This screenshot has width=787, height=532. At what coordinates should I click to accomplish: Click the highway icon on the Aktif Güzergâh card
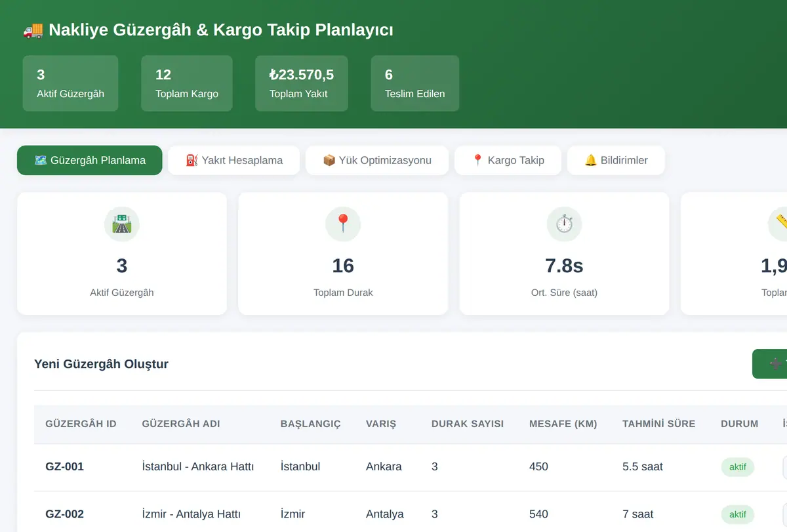pos(122,224)
